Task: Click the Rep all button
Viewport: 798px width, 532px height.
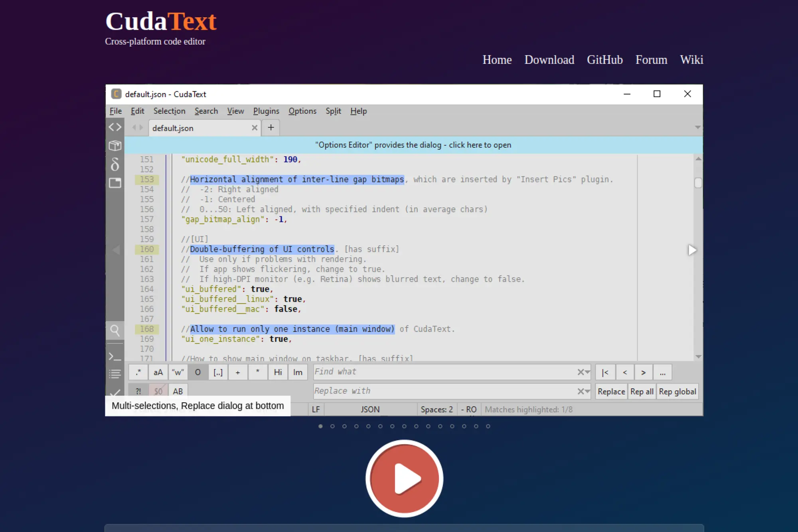Action: tap(642, 392)
